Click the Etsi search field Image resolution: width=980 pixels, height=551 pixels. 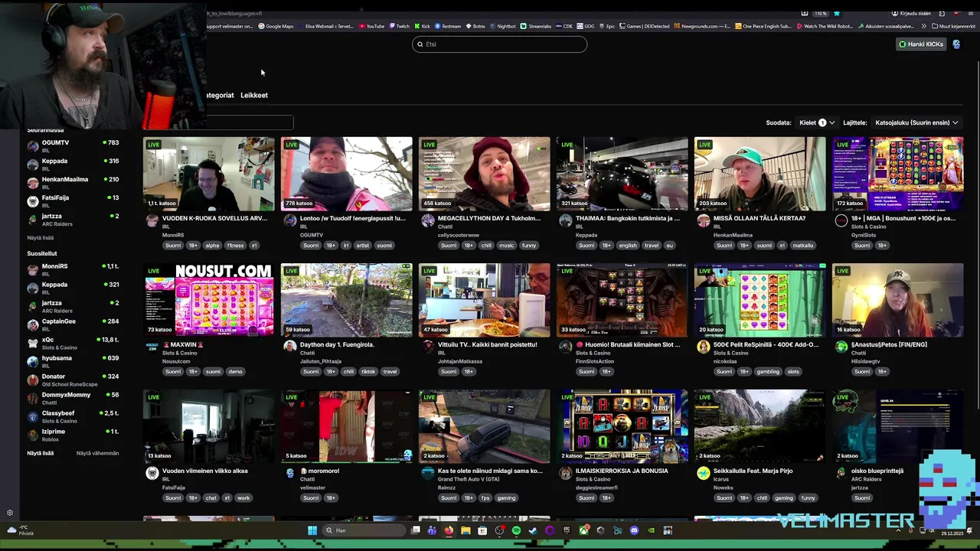coord(500,44)
